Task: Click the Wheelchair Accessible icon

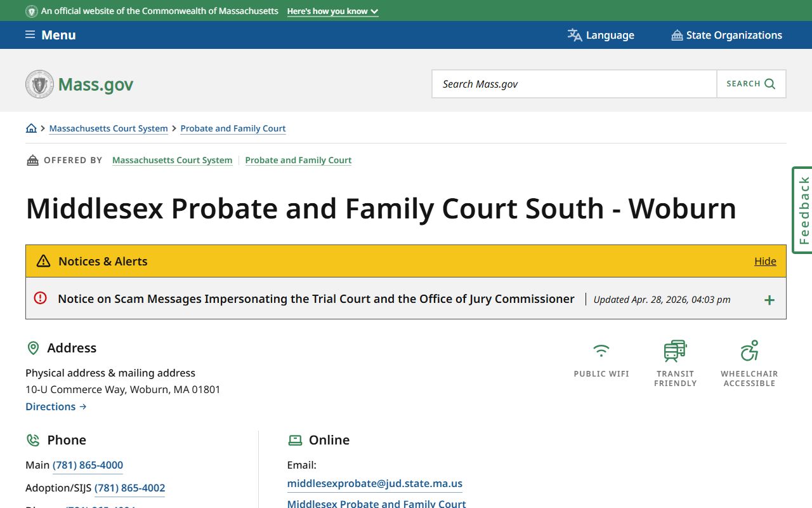Action: coord(749,351)
